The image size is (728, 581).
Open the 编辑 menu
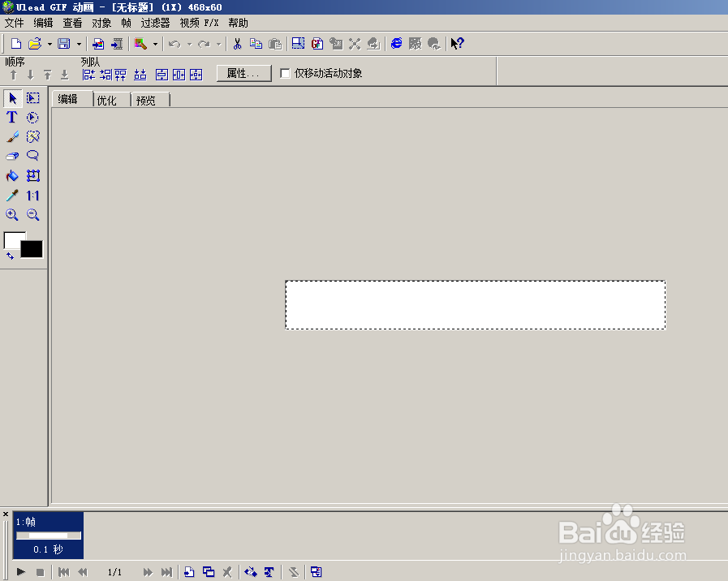tap(43, 23)
